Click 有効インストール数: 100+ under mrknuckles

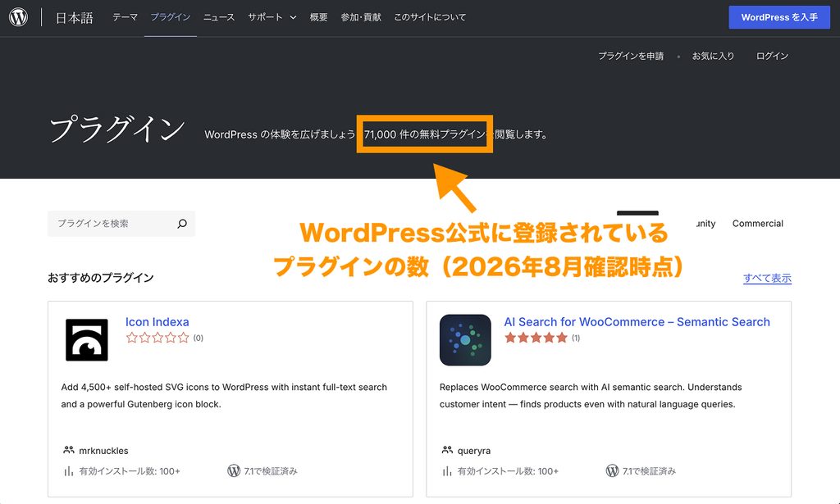(130, 471)
